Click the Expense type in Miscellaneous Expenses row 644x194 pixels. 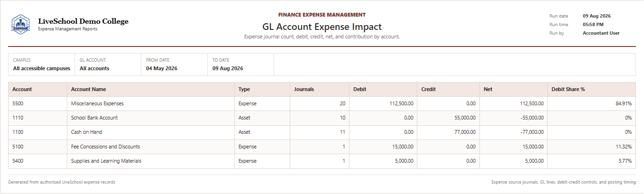pyautogui.click(x=248, y=103)
